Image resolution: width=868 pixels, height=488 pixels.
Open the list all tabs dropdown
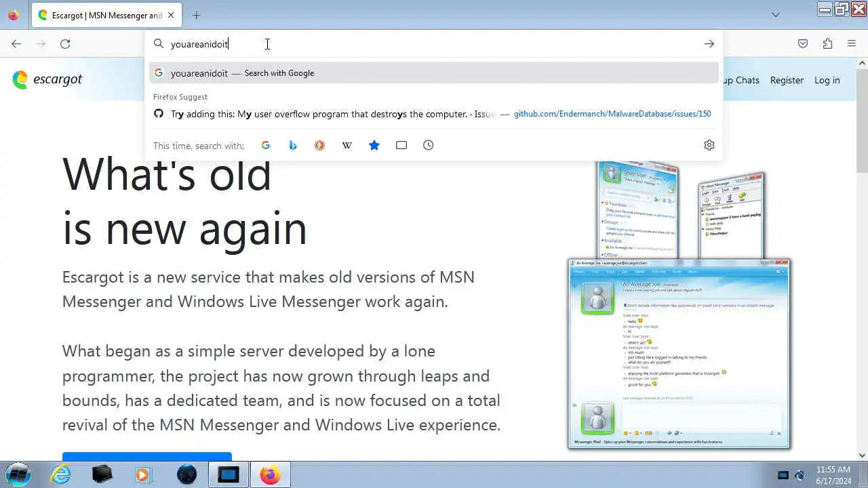[776, 15]
